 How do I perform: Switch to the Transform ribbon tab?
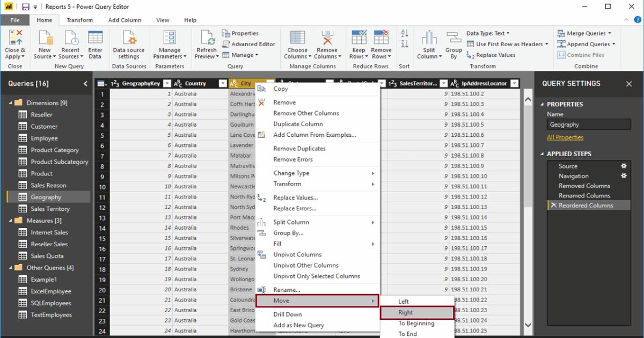(x=80, y=20)
